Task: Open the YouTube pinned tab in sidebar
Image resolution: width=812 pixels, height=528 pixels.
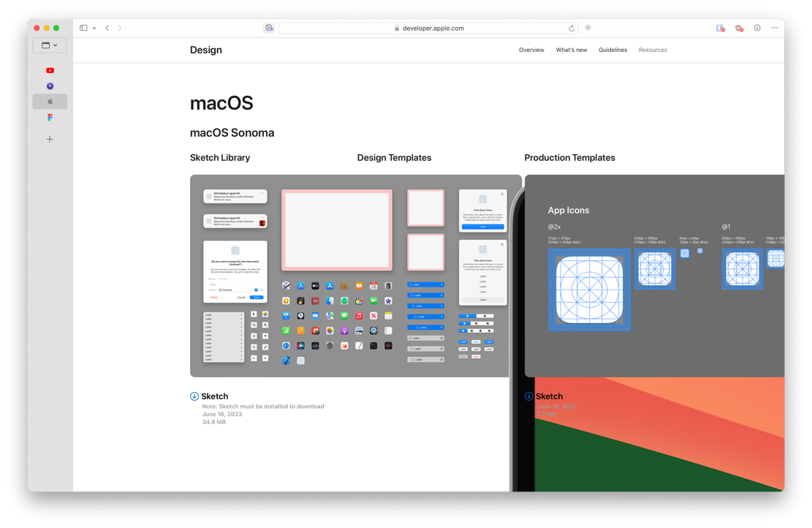Action: [50, 70]
